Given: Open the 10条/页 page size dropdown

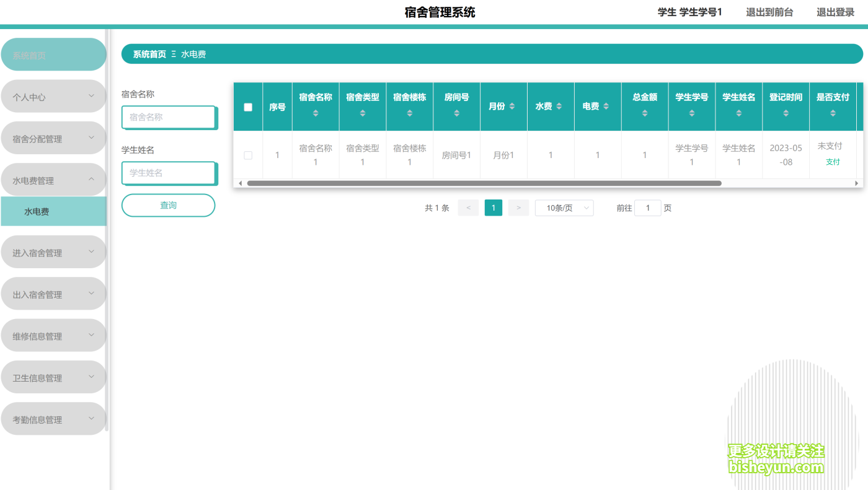Looking at the screenshot, I should (x=564, y=208).
